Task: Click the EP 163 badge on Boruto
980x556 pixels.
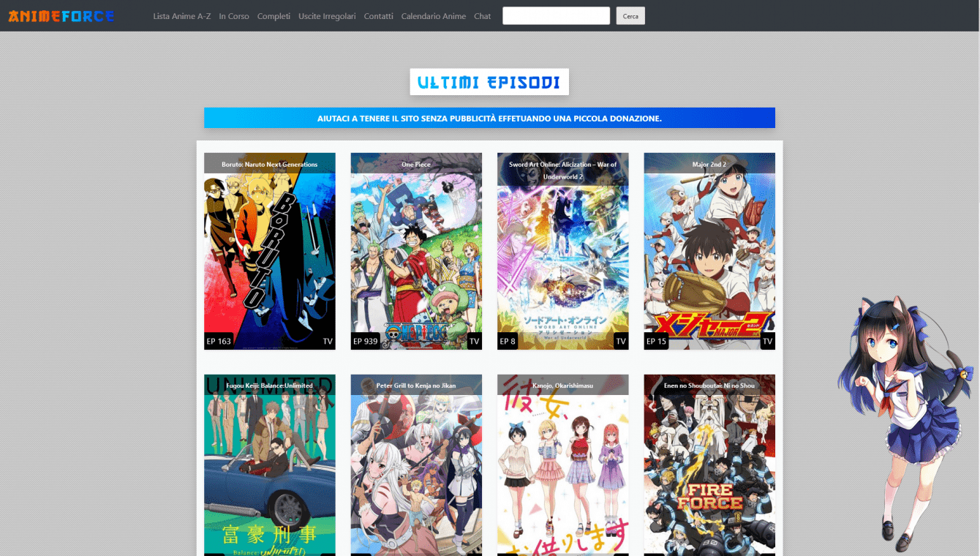Action: click(219, 341)
